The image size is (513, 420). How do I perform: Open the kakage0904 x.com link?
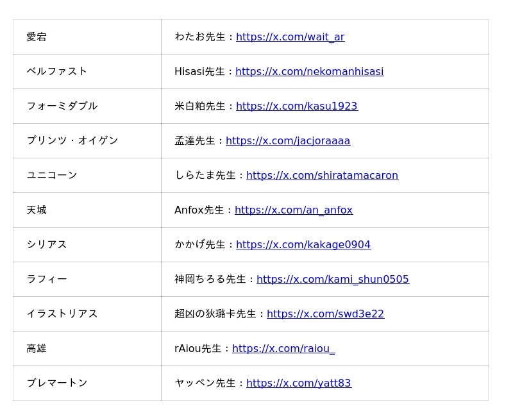(x=303, y=245)
